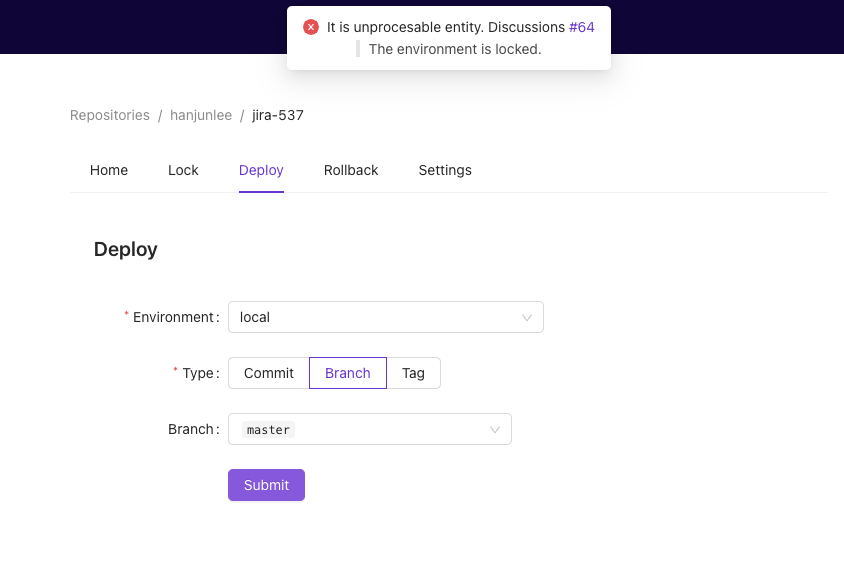Click the "The environment is locked." message
Image resolution: width=844 pixels, height=576 pixels.
coord(455,49)
